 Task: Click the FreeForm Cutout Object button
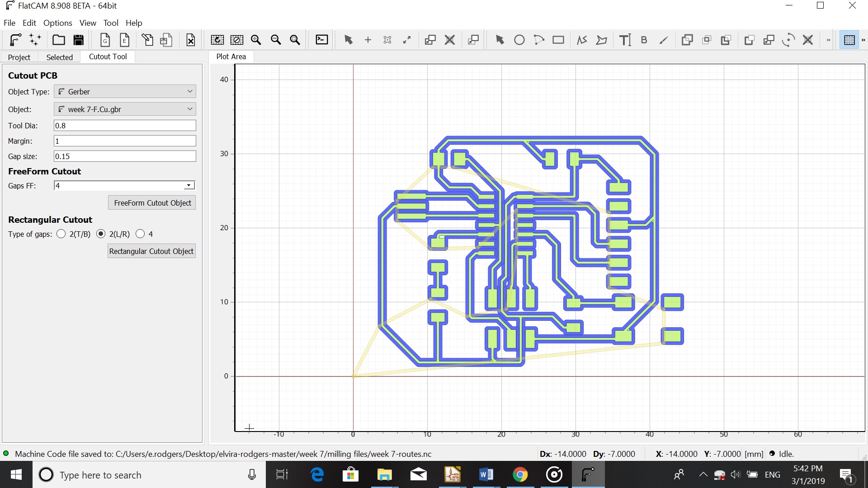(x=152, y=203)
